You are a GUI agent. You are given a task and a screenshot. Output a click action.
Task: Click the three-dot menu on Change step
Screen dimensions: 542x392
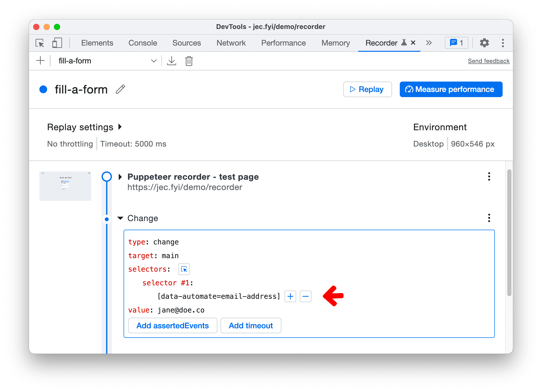click(x=489, y=218)
